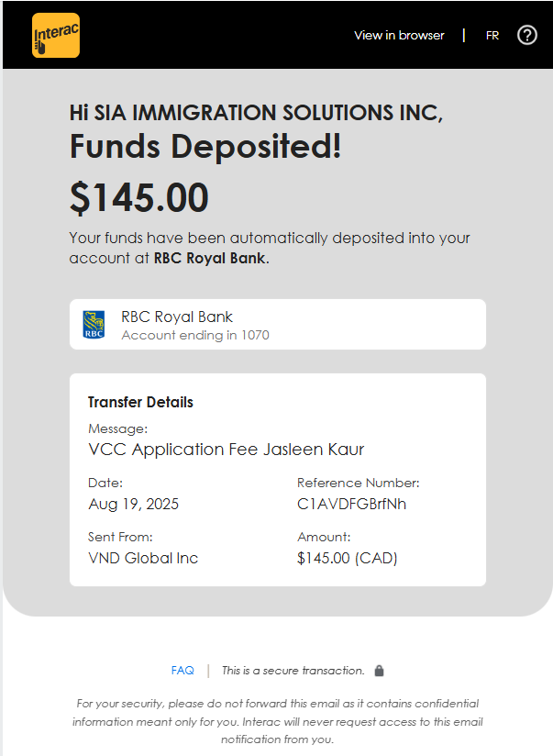Open the View in browser link
Image resolution: width=553 pixels, height=756 pixels.
click(399, 36)
